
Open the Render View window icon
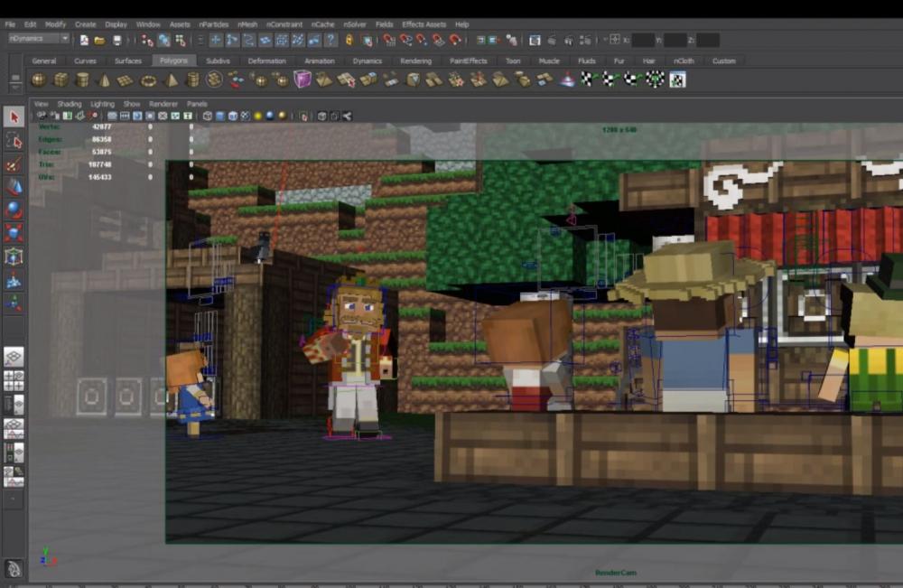click(535, 41)
